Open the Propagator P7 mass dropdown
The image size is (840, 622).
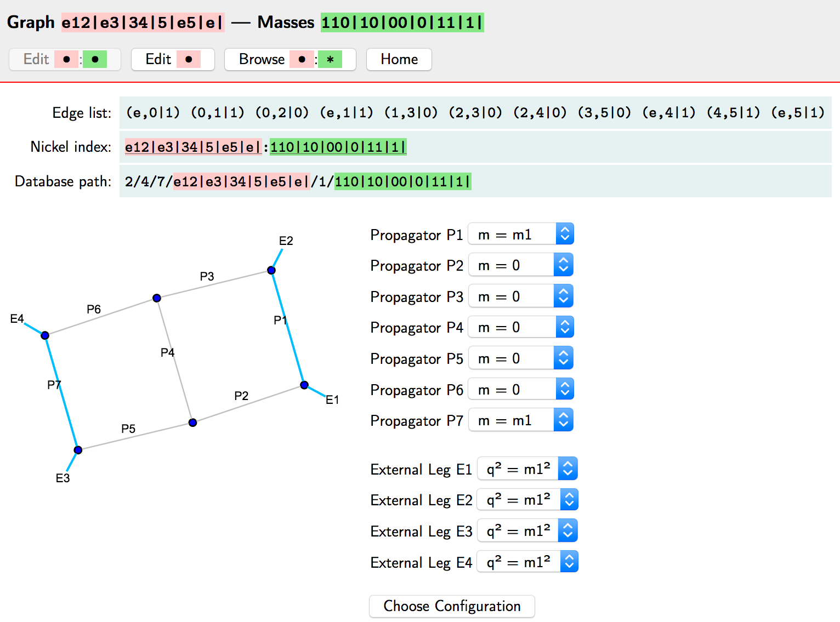coord(521,420)
